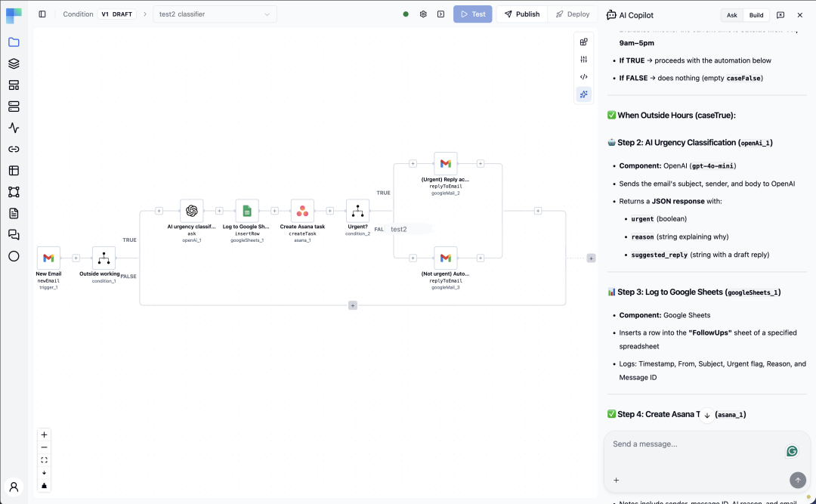This screenshot has height=504, width=816.
Task: Open the stacked layers icon in sidebar
Action: [14, 63]
